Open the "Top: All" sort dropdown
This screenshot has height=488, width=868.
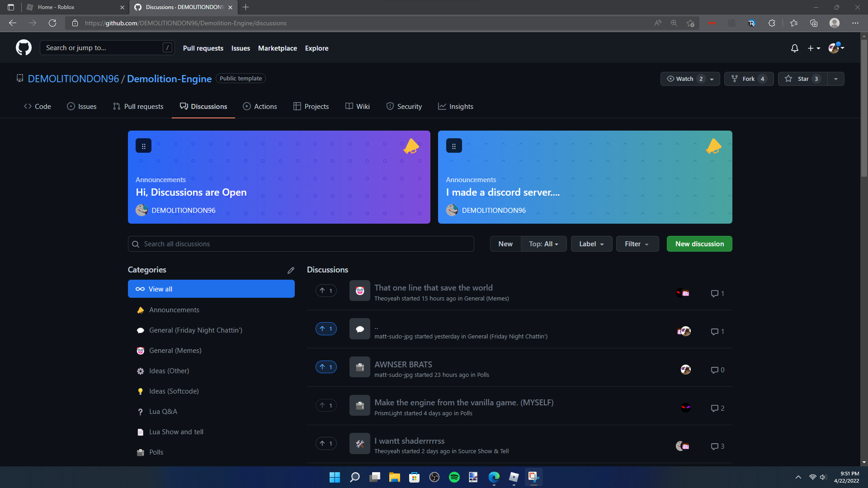pyautogui.click(x=543, y=244)
